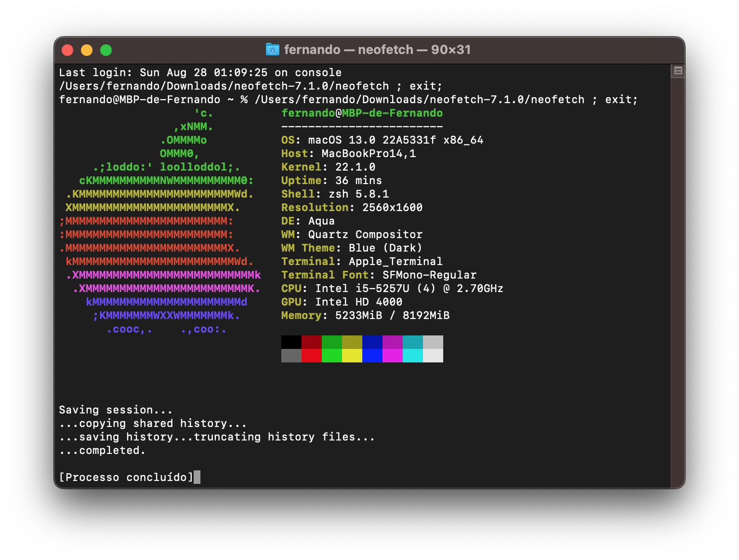Click the "Last login: Sun Aug 28 01:09:25" line
Image resolution: width=739 pixels, height=560 pixels.
pyautogui.click(x=200, y=73)
